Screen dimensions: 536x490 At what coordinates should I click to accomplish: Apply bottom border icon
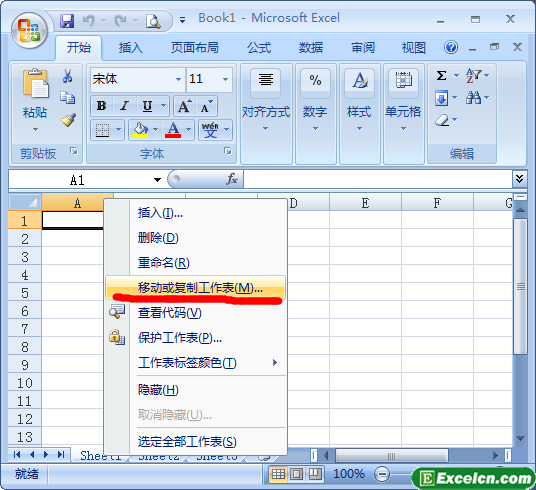point(102,130)
